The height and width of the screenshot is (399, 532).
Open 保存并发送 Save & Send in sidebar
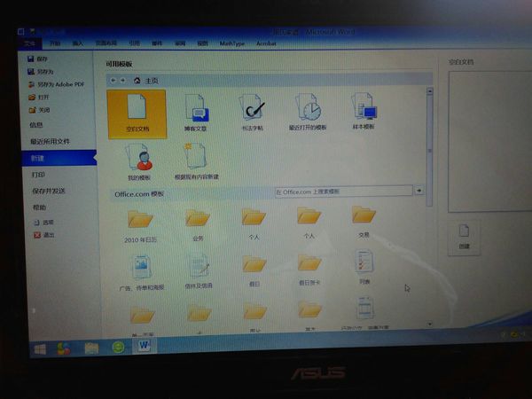click(49, 191)
